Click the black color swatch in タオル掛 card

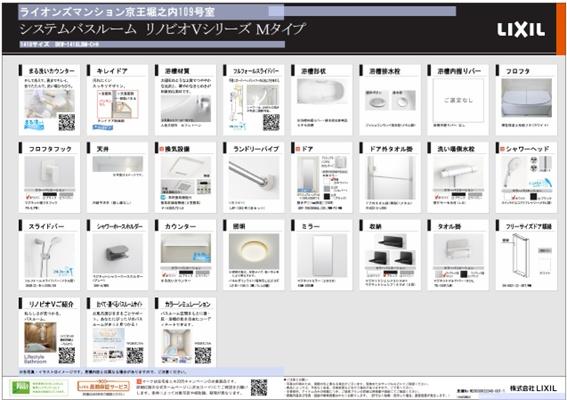(x=464, y=274)
